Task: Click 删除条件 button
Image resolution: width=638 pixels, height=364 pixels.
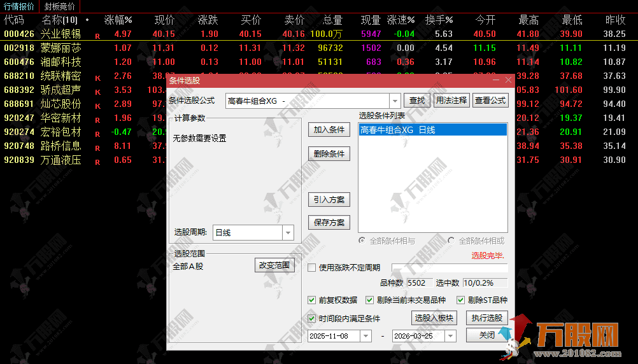Action: 329,154
